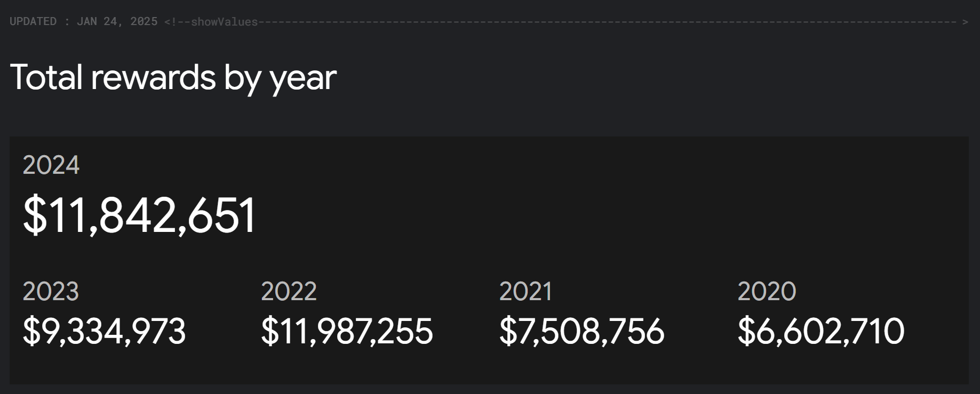Screen dimensions: 980x394
Task: Click the showValues comment text
Action: [224, 22]
